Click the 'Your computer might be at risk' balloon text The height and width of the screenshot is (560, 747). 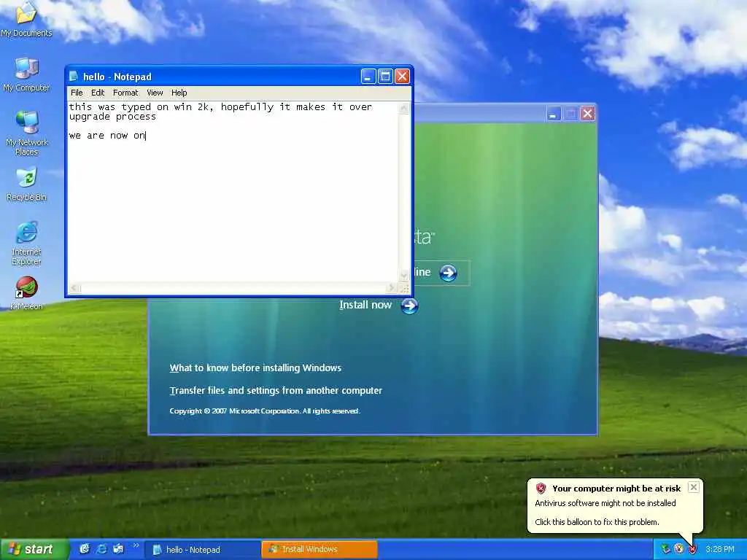tap(616, 488)
